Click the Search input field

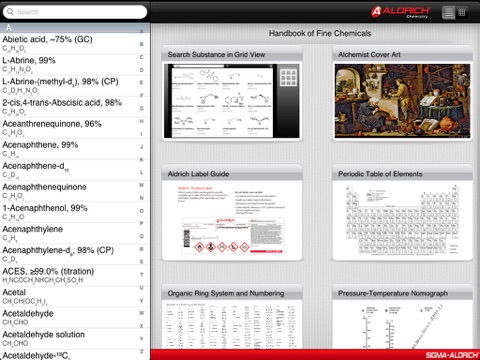(x=75, y=12)
